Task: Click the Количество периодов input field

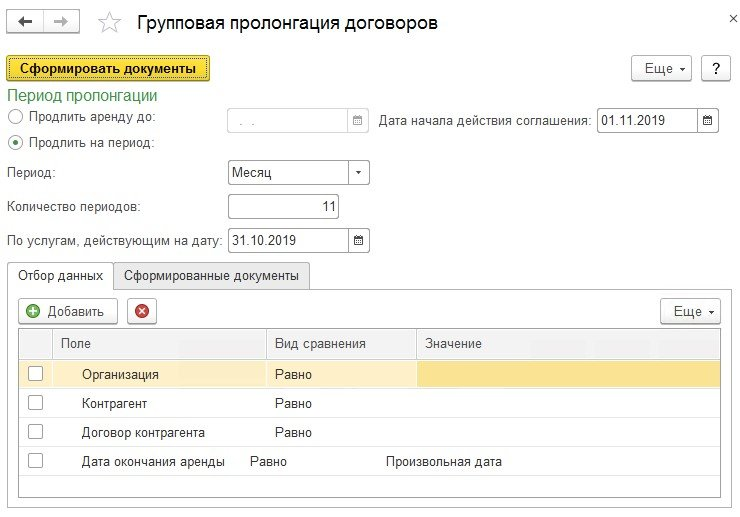Action: (x=283, y=206)
